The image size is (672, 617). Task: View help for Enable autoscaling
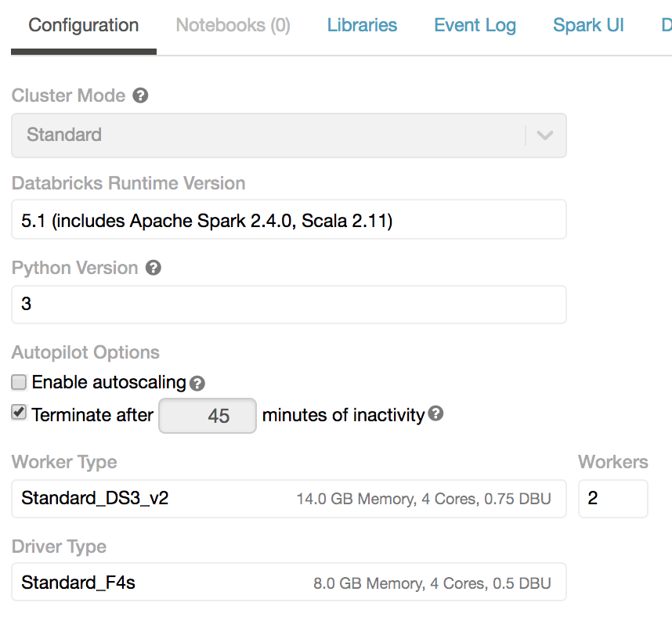click(x=197, y=383)
